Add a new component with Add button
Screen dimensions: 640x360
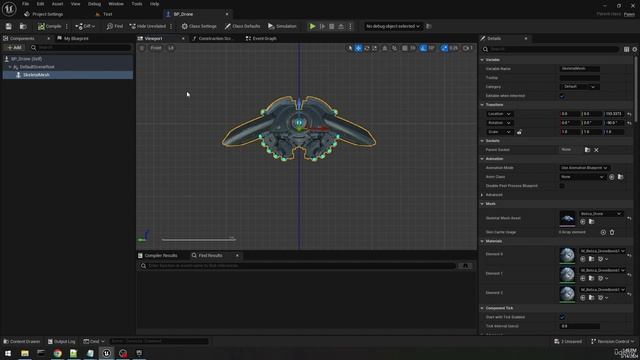point(14,48)
